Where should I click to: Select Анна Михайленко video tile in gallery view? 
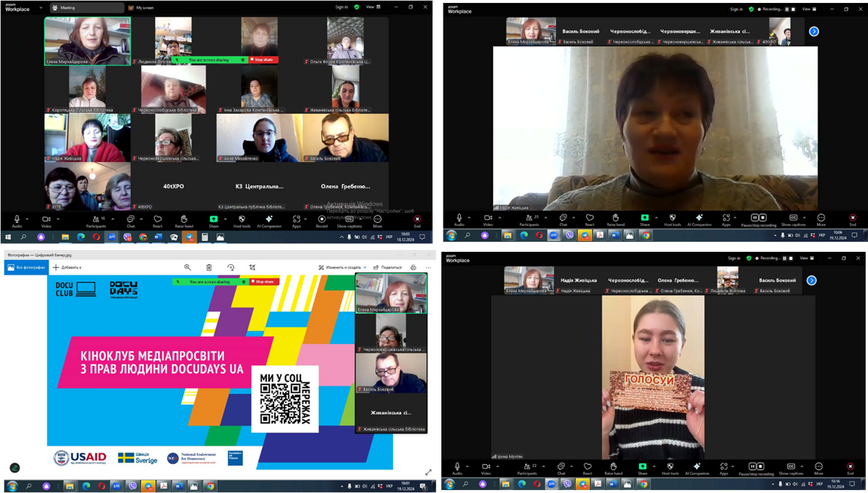click(260, 138)
